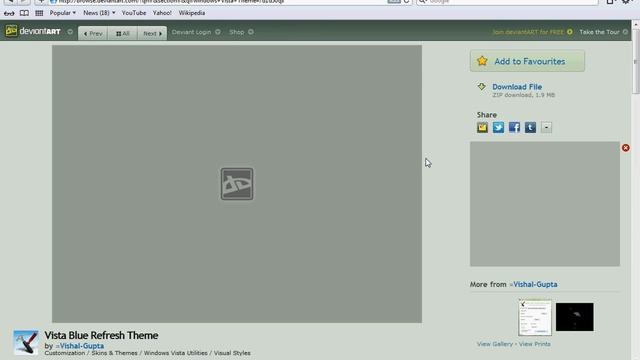The image size is (640, 360).
Task: Open Windows Vista Utilities category link
Action: tap(176, 353)
